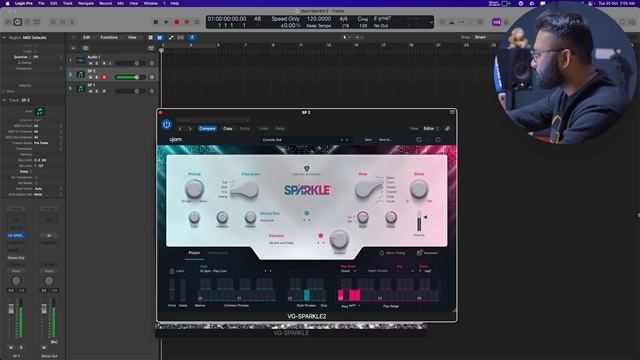The height and width of the screenshot is (360, 640).
Task: Open the Editor view dropdown
Action: pos(431,129)
